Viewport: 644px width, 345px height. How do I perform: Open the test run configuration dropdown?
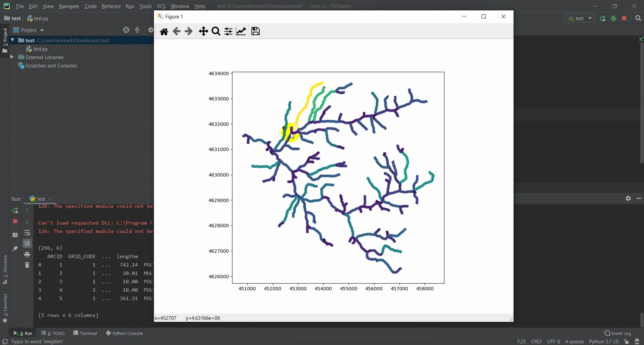click(x=580, y=18)
